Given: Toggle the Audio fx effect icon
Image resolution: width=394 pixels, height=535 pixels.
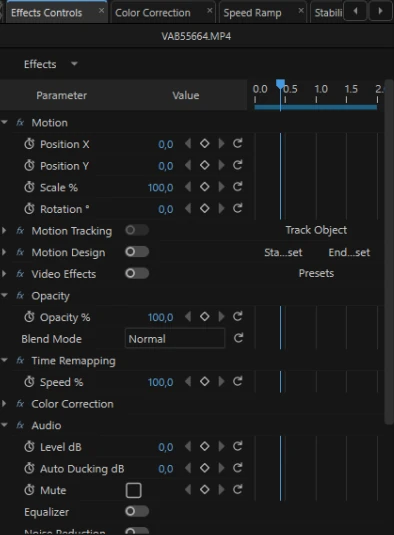Looking at the screenshot, I should [20, 425].
